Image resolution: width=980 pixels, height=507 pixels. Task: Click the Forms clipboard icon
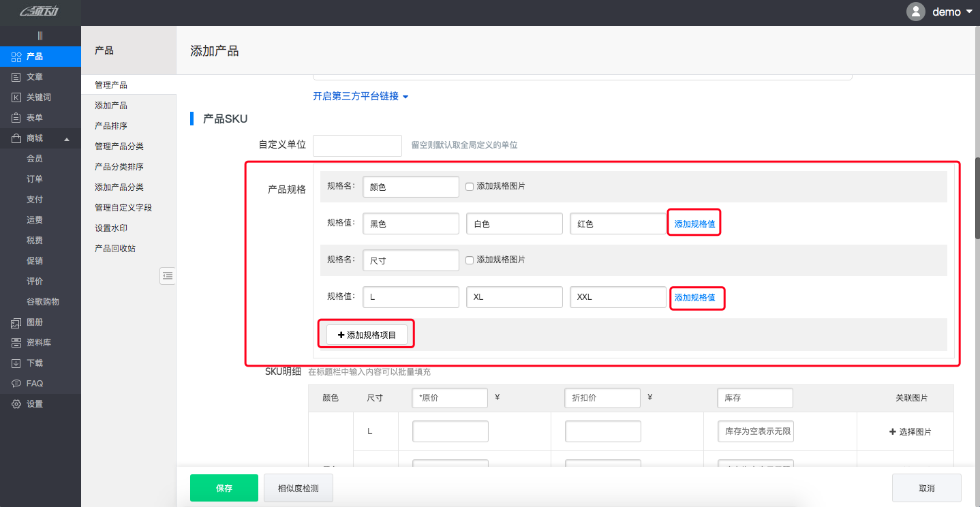[16, 118]
